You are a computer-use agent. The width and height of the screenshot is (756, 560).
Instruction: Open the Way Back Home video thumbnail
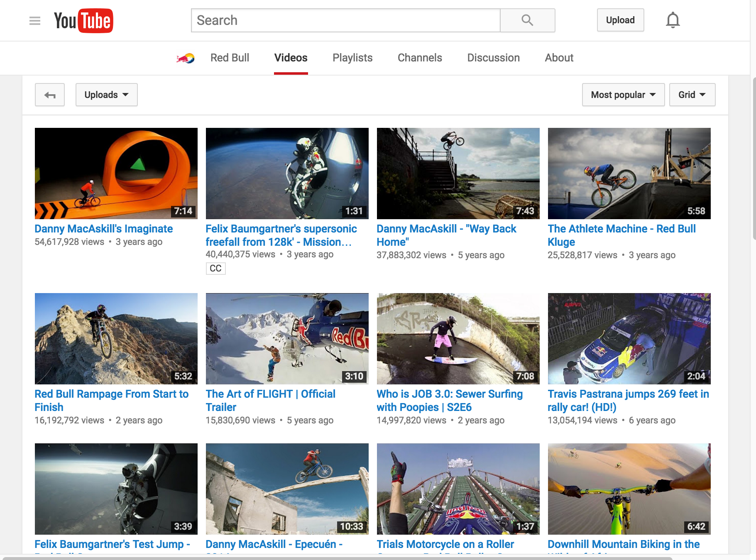pos(458,174)
